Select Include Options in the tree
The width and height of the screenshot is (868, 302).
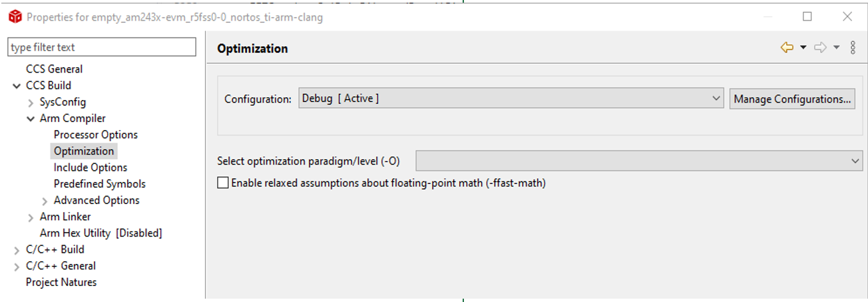(x=91, y=167)
